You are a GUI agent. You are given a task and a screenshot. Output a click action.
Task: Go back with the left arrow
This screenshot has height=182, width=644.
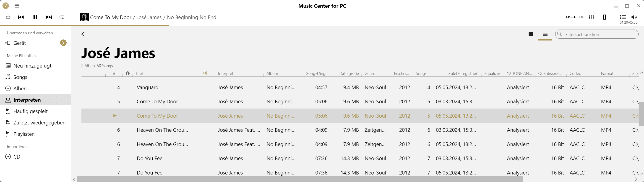[83, 34]
